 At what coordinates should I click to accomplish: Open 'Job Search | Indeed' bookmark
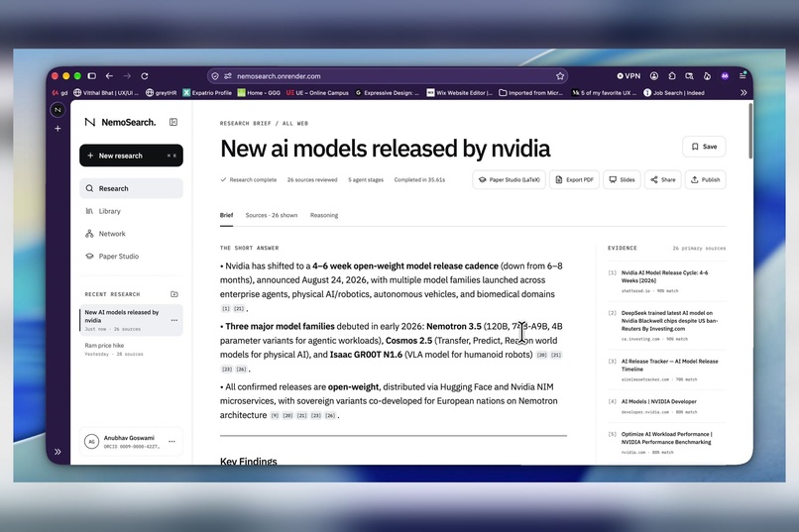(674, 93)
